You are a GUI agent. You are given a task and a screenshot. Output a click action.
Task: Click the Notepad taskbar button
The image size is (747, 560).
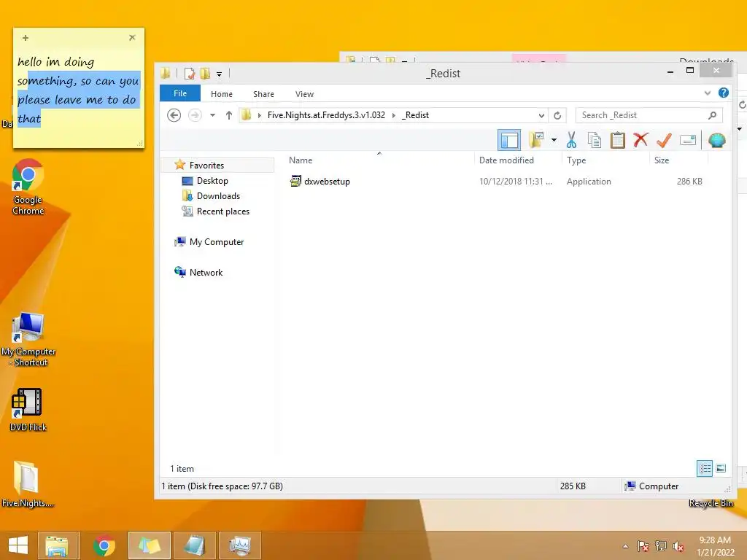[194, 545]
